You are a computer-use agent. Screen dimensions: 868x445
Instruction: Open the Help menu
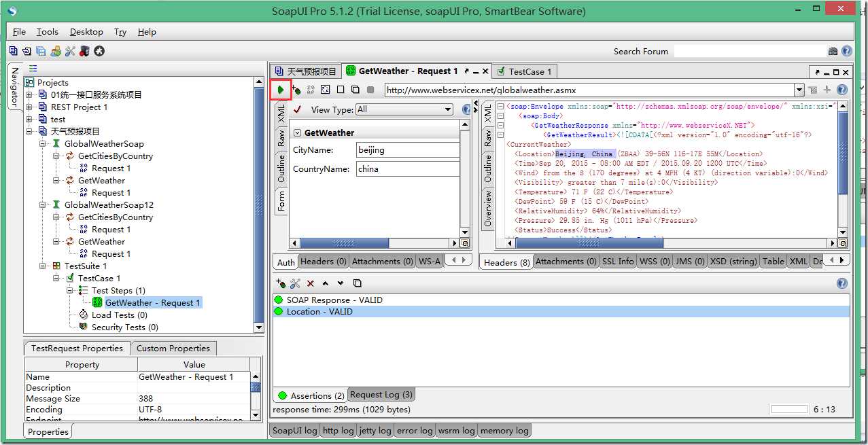pyautogui.click(x=147, y=32)
